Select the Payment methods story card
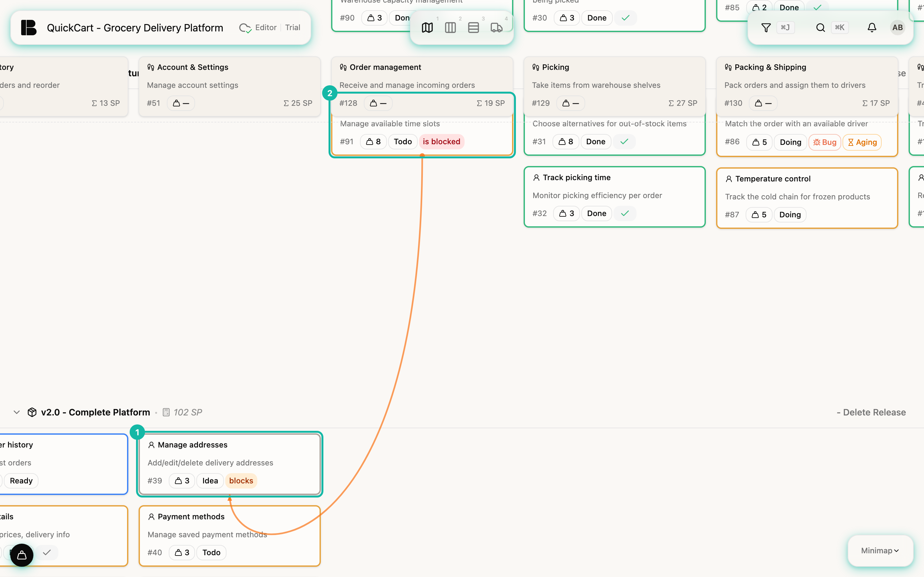This screenshot has height=577, width=924. coord(229,535)
